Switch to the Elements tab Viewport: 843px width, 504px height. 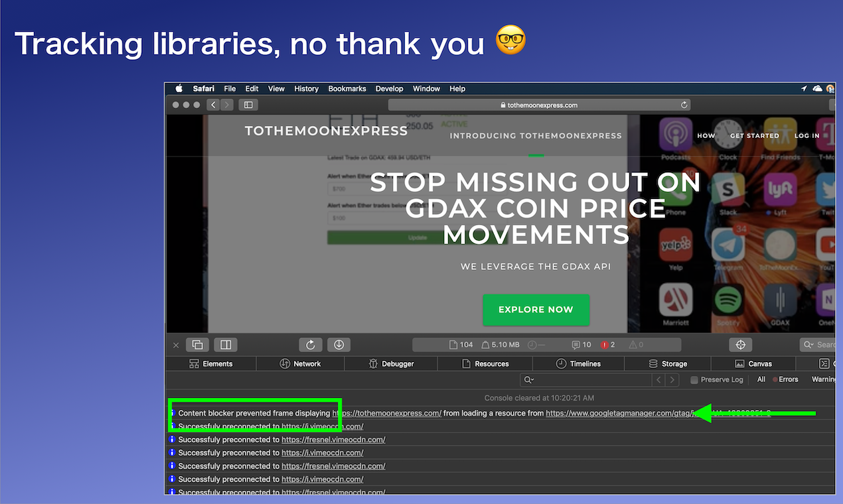coord(211,364)
